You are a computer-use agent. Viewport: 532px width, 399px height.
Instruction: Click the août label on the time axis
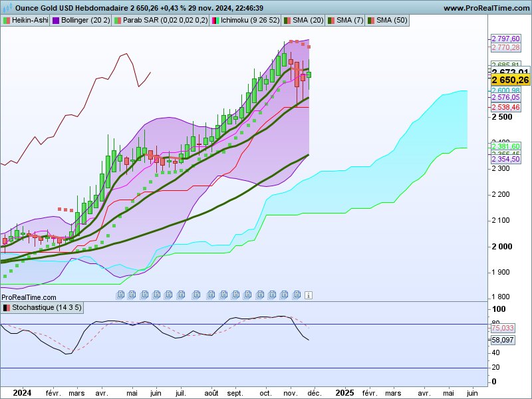tap(211, 393)
